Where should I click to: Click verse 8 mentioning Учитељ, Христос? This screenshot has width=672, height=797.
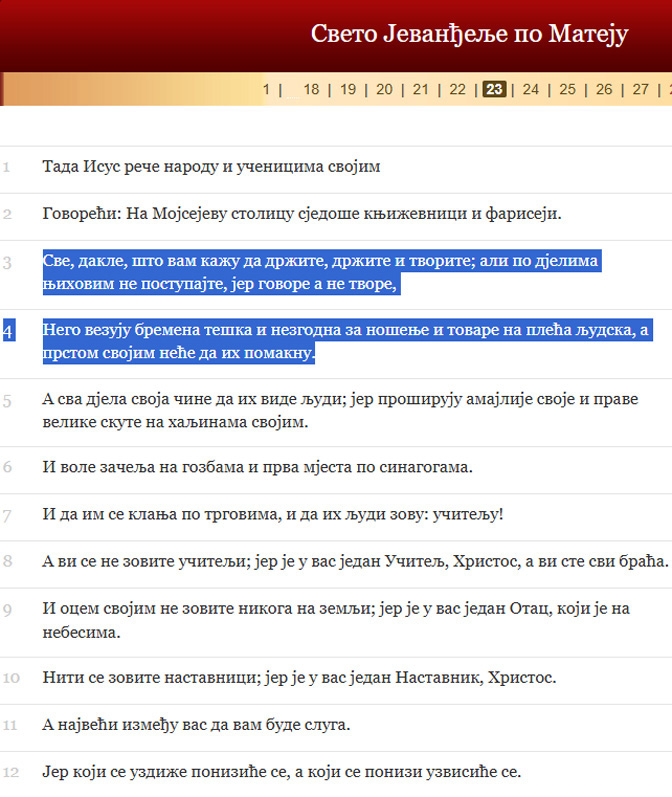[x=354, y=561]
